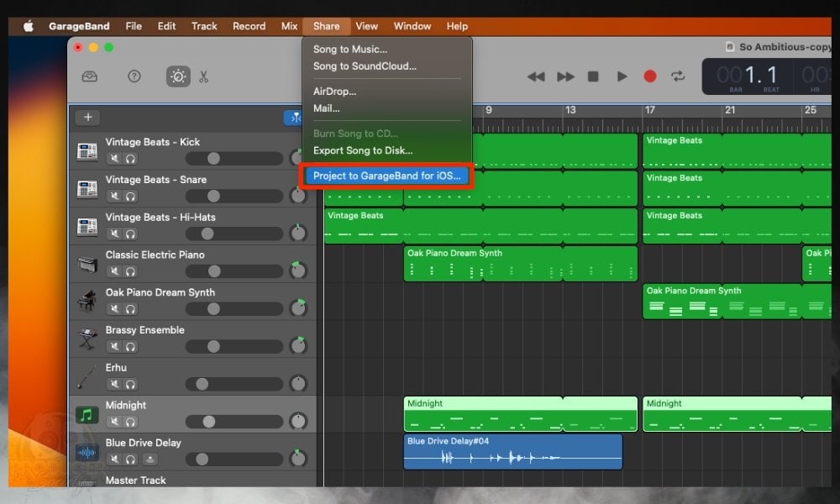Screen dimensions: 840x504
Task: Open the Library with the drawer icon
Action: (x=88, y=76)
